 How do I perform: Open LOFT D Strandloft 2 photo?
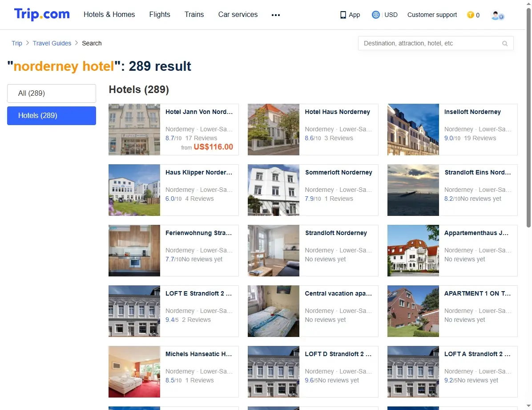274,372
